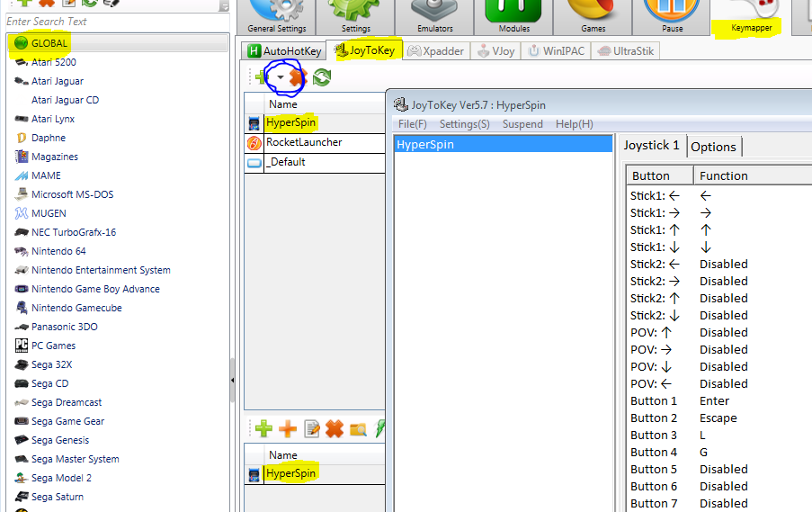
Task: Click the orange plus icon in lower toolbar
Action: tap(288, 429)
